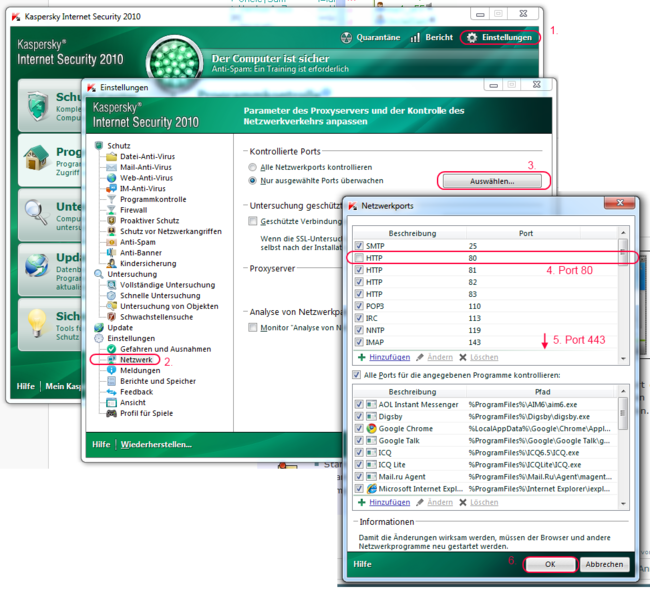Select the ICQ Lite program row
This screenshot has width=650, height=591.
pos(485,465)
